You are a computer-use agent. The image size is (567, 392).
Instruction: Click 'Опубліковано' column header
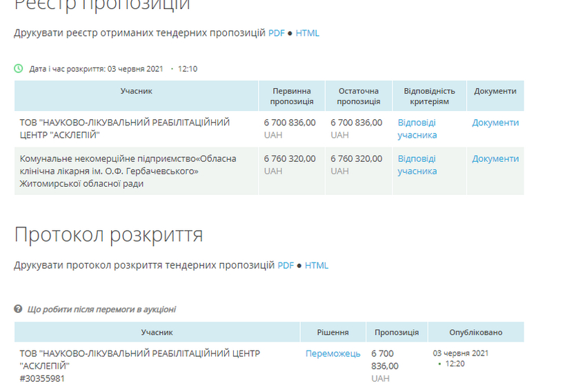[x=475, y=332]
